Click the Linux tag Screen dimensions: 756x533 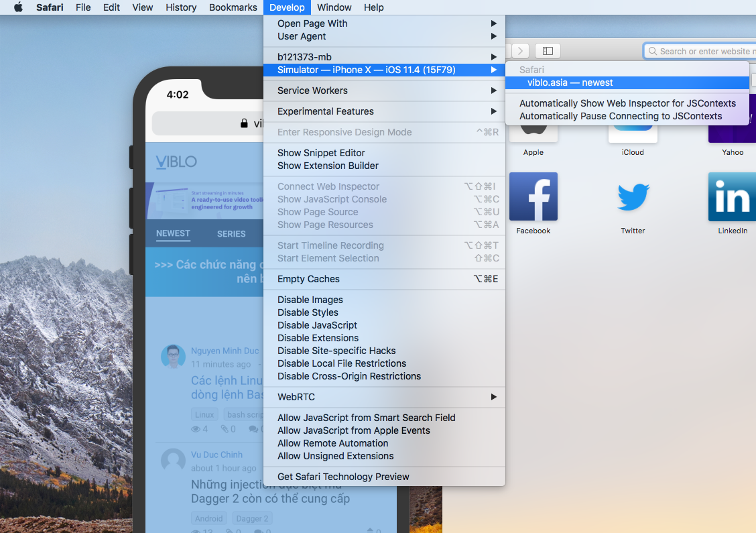[x=204, y=414]
